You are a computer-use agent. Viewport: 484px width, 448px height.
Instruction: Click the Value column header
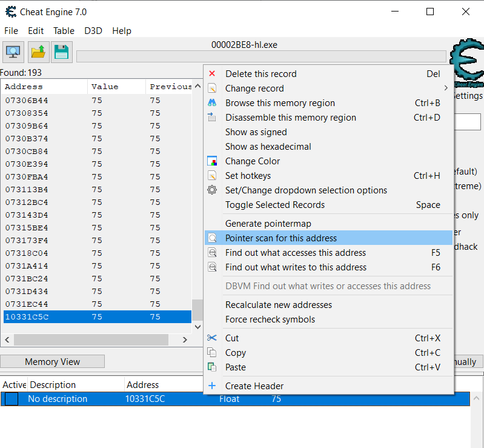tap(117, 87)
